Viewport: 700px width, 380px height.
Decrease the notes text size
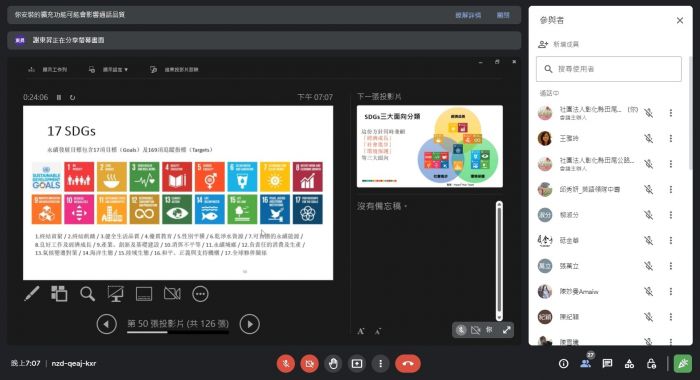[x=378, y=331]
